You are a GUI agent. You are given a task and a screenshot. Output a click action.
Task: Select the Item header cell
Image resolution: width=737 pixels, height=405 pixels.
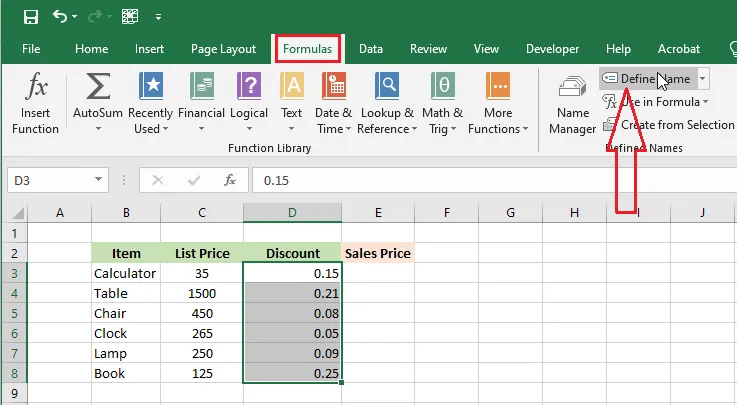126,253
